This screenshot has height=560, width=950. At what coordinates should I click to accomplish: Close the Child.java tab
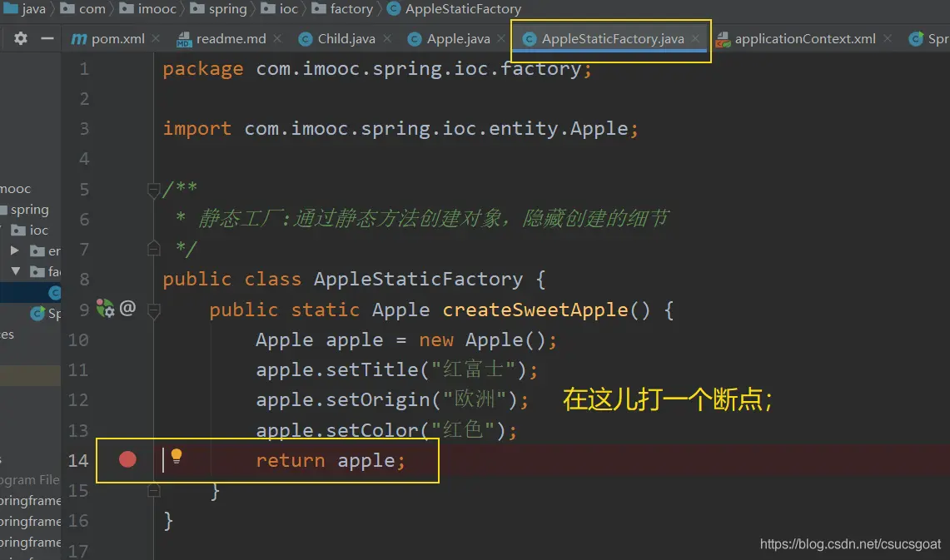click(x=387, y=38)
